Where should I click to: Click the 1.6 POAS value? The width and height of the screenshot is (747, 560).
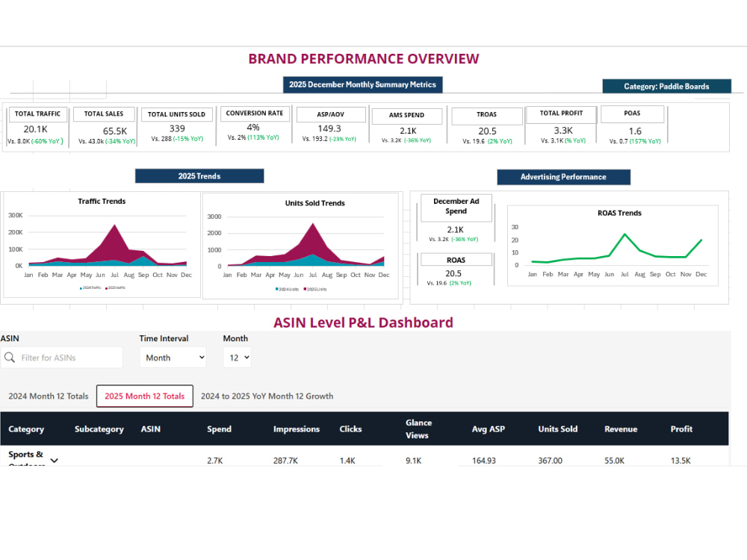[635, 131]
